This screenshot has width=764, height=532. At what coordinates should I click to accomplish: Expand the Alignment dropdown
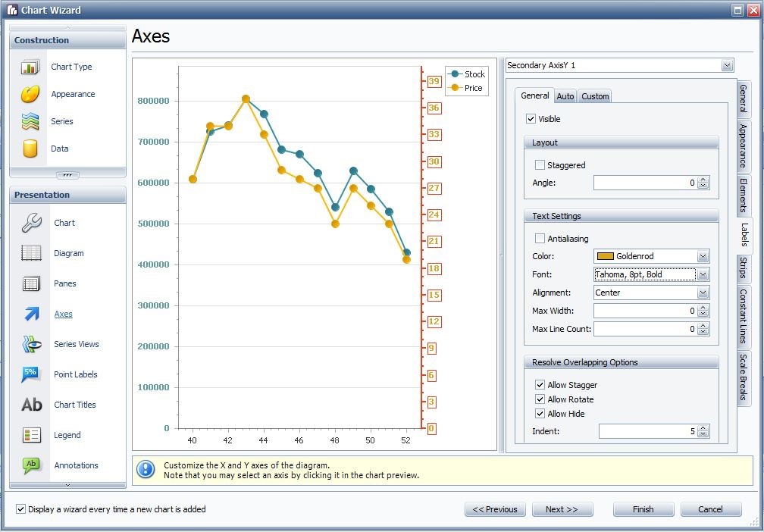703,293
